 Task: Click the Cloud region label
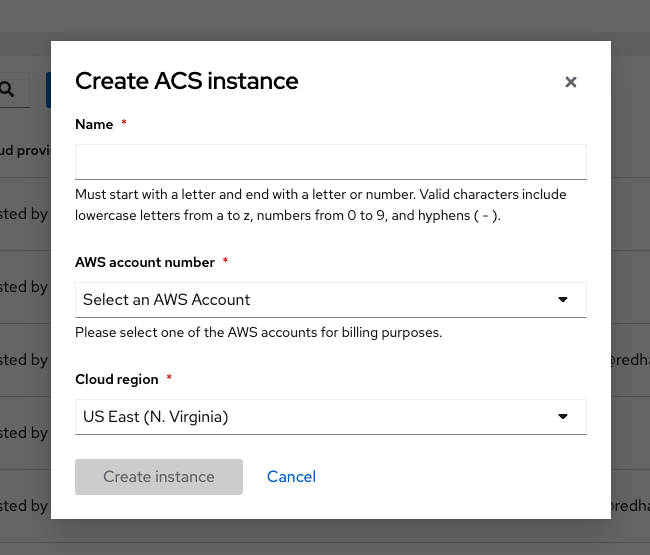click(116, 379)
